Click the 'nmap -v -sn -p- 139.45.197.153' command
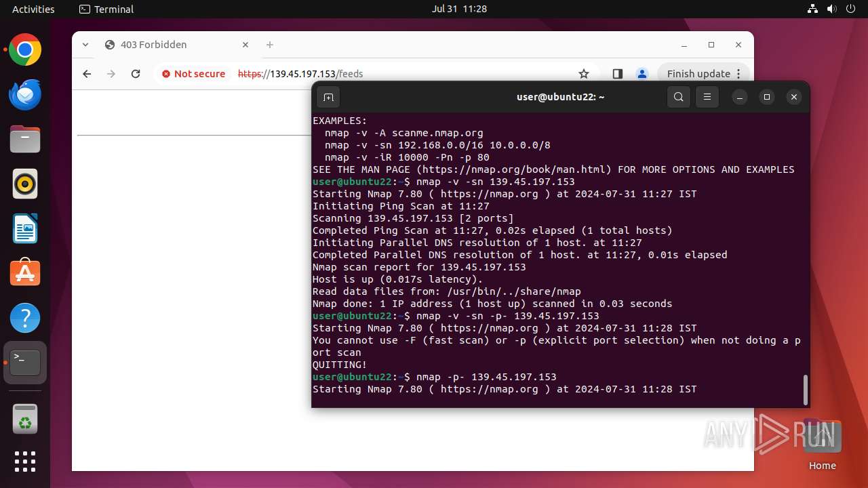 click(x=508, y=316)
